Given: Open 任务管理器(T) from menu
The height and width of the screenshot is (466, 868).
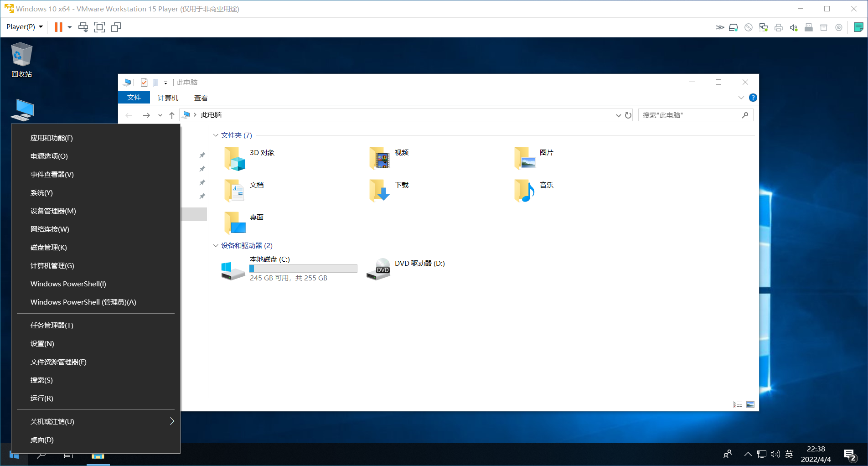Looking at the screenshot, I should click(x=96, y=326).
